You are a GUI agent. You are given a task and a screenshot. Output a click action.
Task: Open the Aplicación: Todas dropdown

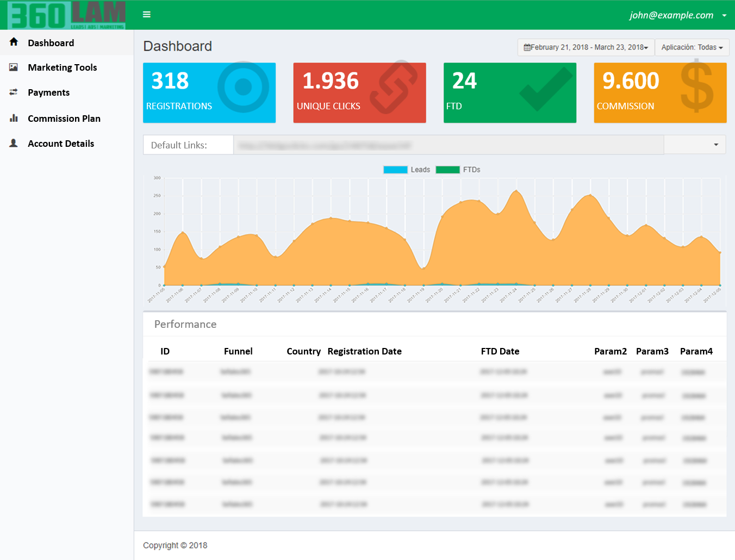pos(692,47)
